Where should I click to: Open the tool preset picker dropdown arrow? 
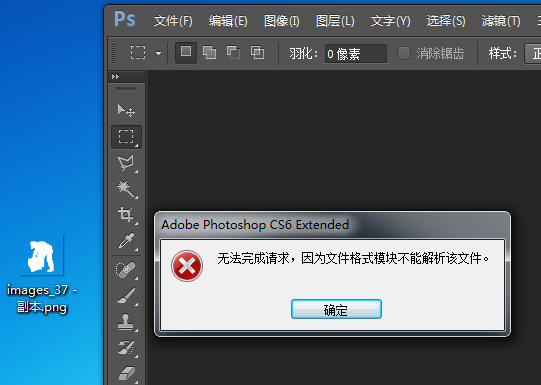pyautogui.click(x=158, y=53)
